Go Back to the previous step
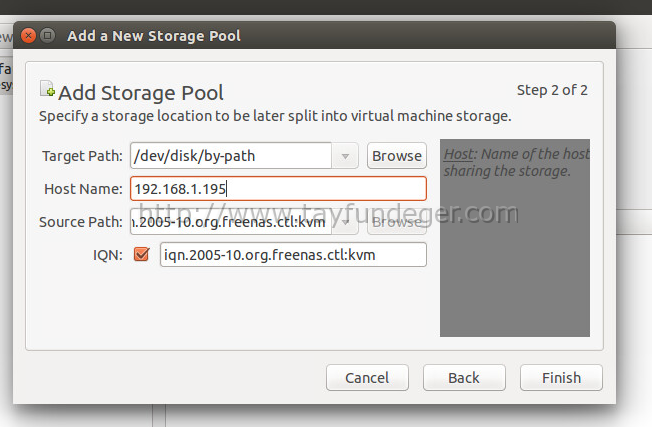This screenshot has width=652, height=427. point(464,378)
